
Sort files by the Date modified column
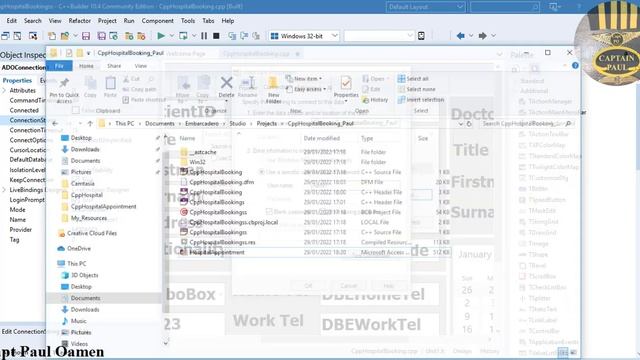pyautogui.click(x=322, y=138)
